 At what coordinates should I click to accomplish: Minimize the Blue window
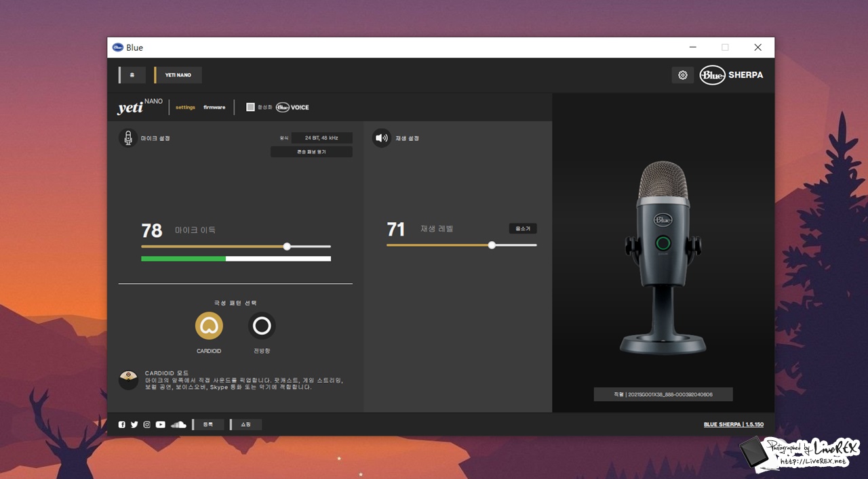tap(692, 47)
